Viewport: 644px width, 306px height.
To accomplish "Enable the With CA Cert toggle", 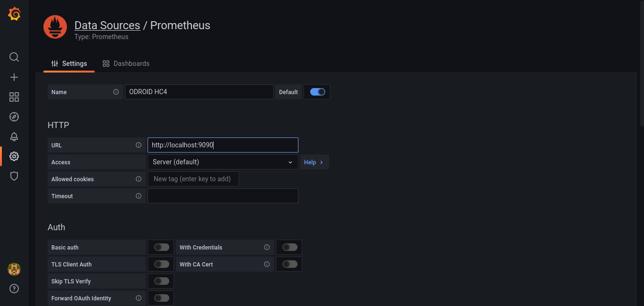I will tap(289, 264).
